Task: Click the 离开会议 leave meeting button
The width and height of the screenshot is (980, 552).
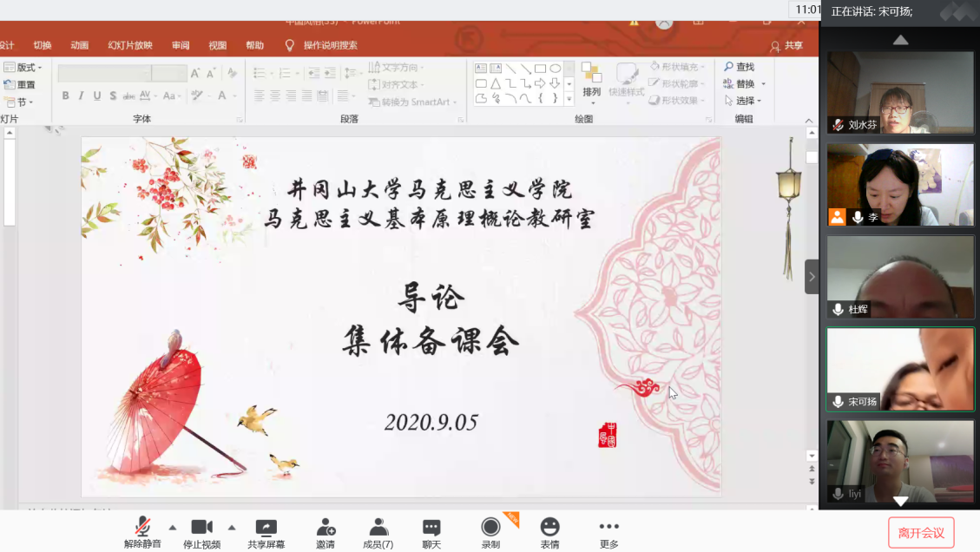Action: pos(921,533)
